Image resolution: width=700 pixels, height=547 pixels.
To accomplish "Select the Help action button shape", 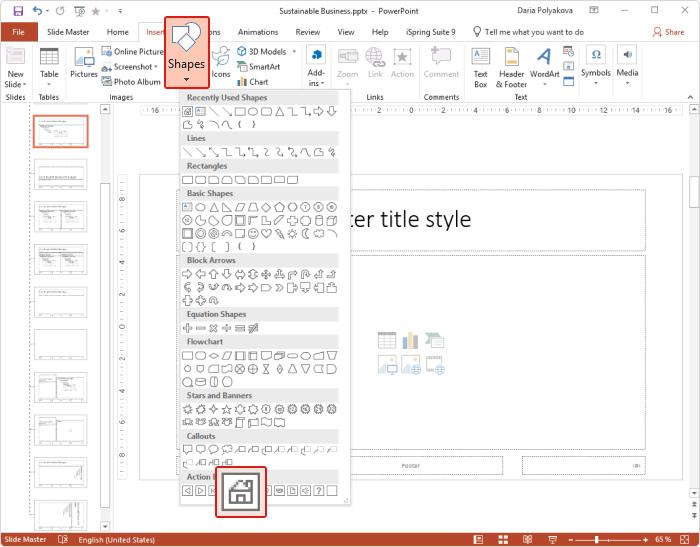I will click(x=318, y=490).
